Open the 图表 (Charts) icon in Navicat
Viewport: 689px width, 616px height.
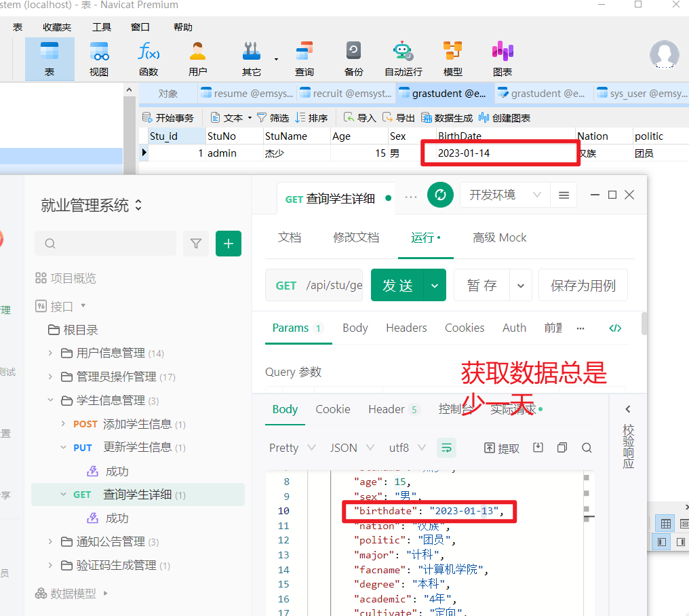click(x=503, y=59)
